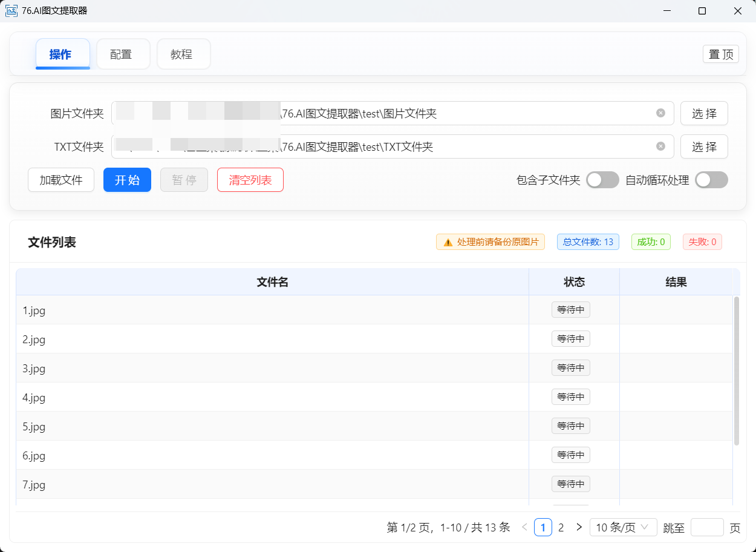Enable the 包含子文件夹 toggle
Image resolution: width=756 pixels, height=552 pixels.
pyautogui.click(x=602, y=180)
